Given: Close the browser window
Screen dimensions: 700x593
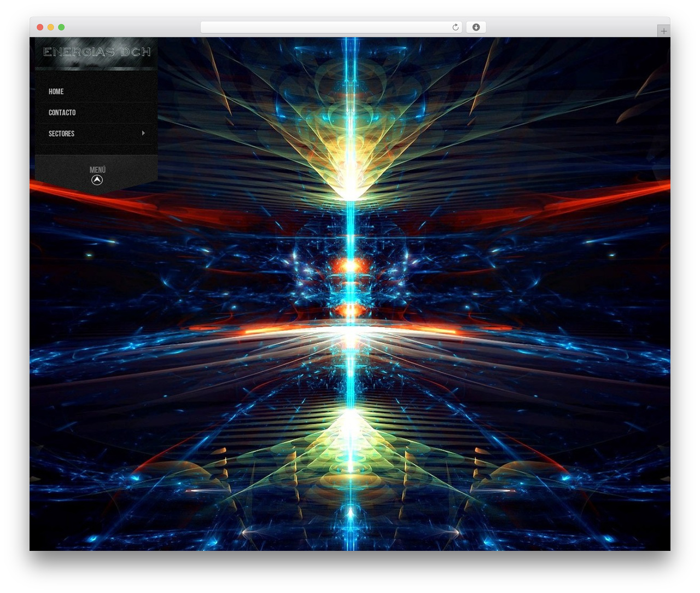Looking at the screenshot, I should click(40, 27).
